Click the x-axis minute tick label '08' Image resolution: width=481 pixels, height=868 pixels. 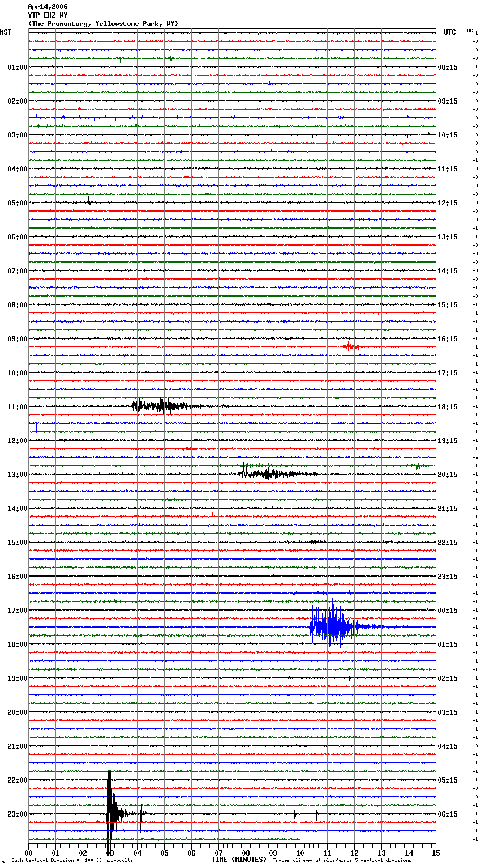tap(246, 853)
